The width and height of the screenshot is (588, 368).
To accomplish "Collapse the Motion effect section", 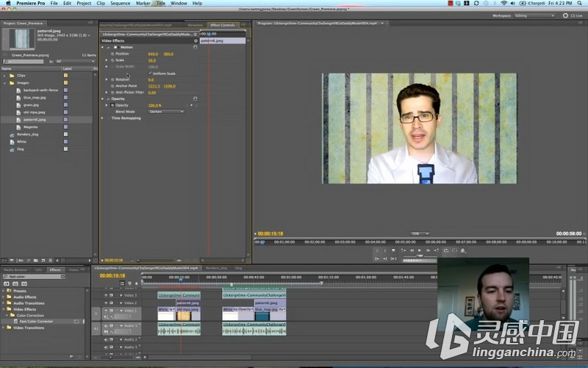I will (x=102, y=47).
